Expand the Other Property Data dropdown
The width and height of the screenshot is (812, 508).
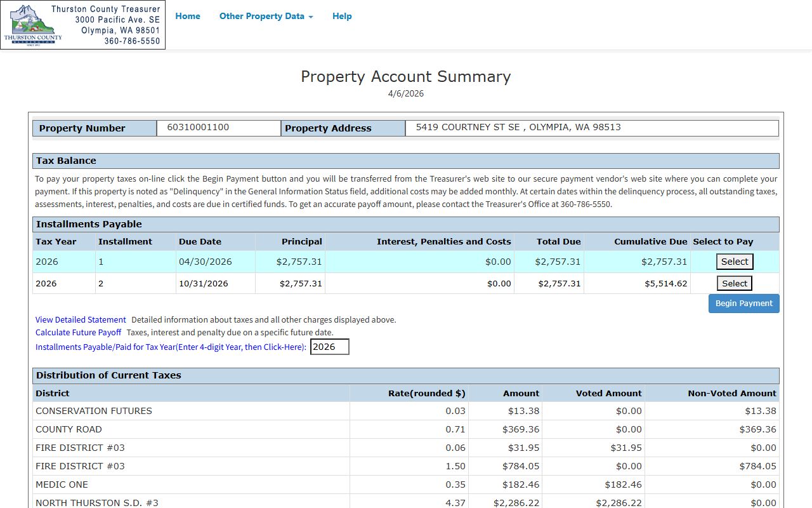pyautogui.click(x=266, y=16)
